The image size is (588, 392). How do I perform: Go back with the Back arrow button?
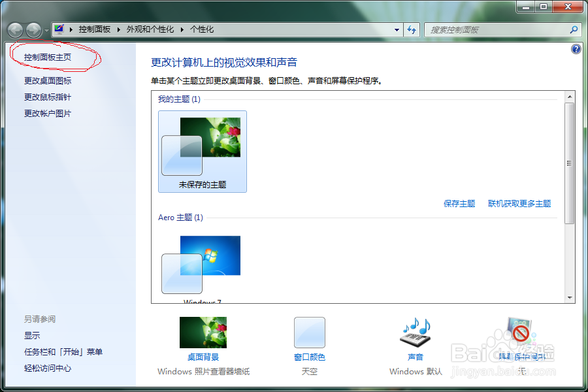(x=16, y=30)
